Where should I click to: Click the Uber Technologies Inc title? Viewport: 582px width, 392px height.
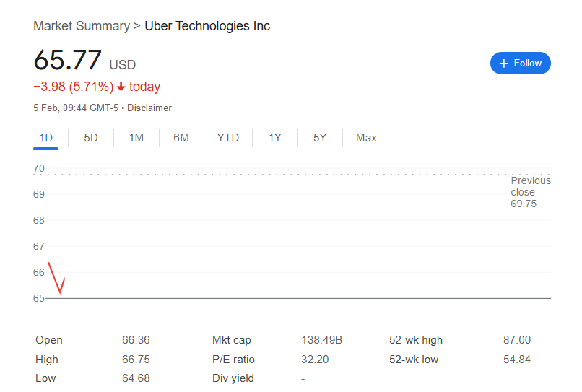point(207,26)
